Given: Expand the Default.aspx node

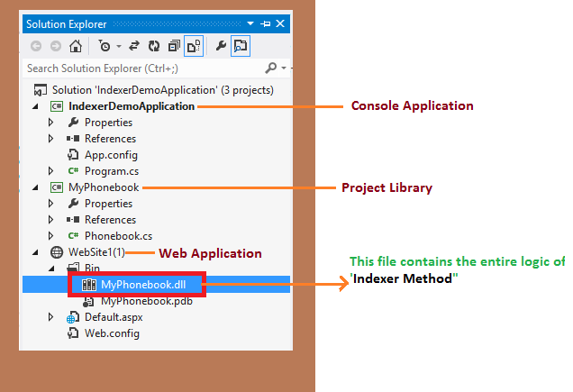Looking at the screenshot, I should pyautogui.click(x=50, y=317).
